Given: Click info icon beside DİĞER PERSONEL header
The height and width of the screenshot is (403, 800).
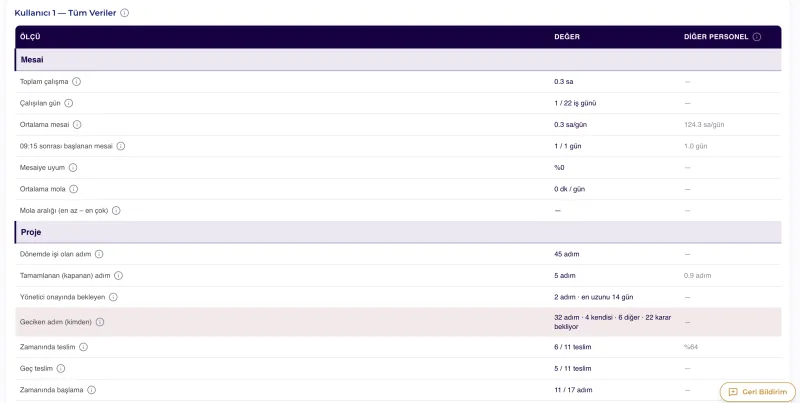Looking at the screenshot, I should (x=757, y=37).
